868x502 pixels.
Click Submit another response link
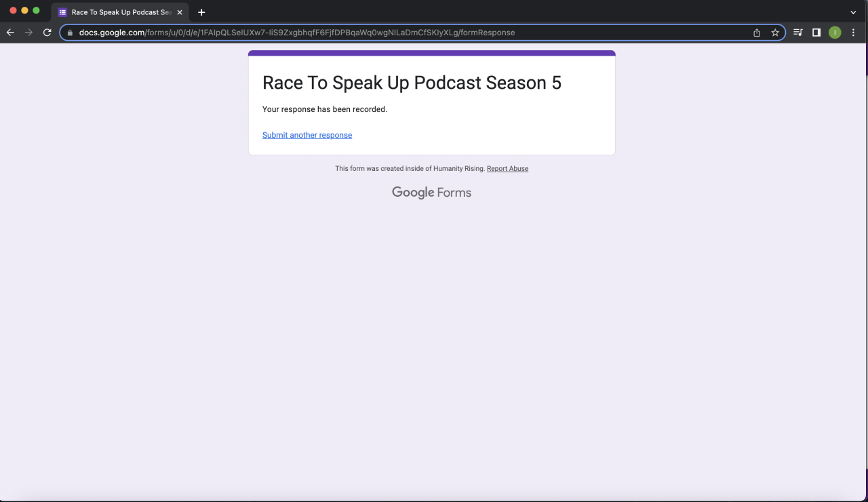click(x=307, y=135)
